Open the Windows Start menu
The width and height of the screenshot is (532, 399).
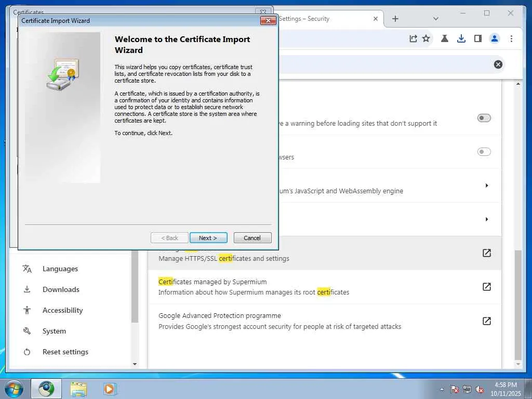(x=14, y=389)
